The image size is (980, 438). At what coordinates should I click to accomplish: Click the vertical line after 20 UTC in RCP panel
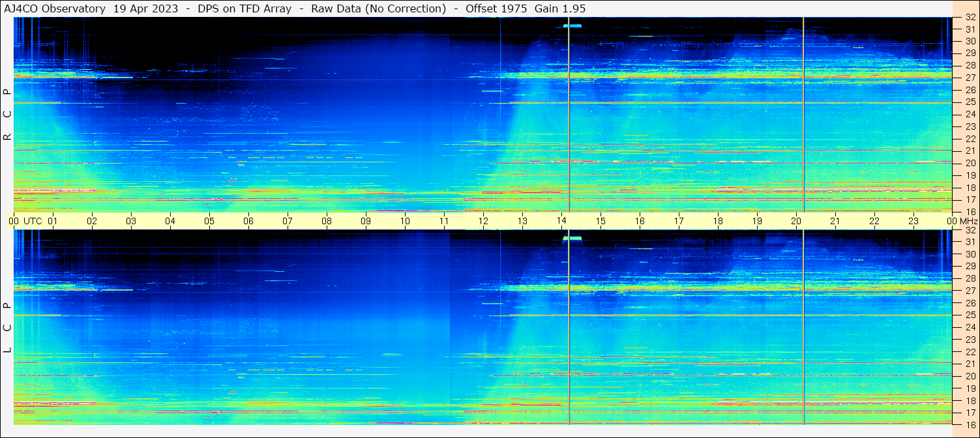[x=803, y=115]
